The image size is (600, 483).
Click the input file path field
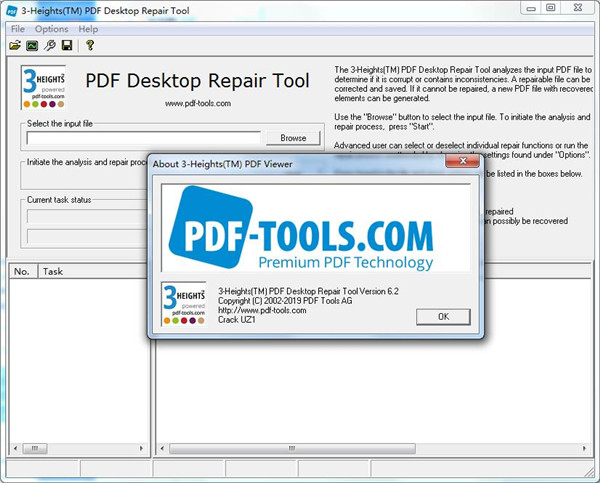pyautogui.click(x=144, y=138)
